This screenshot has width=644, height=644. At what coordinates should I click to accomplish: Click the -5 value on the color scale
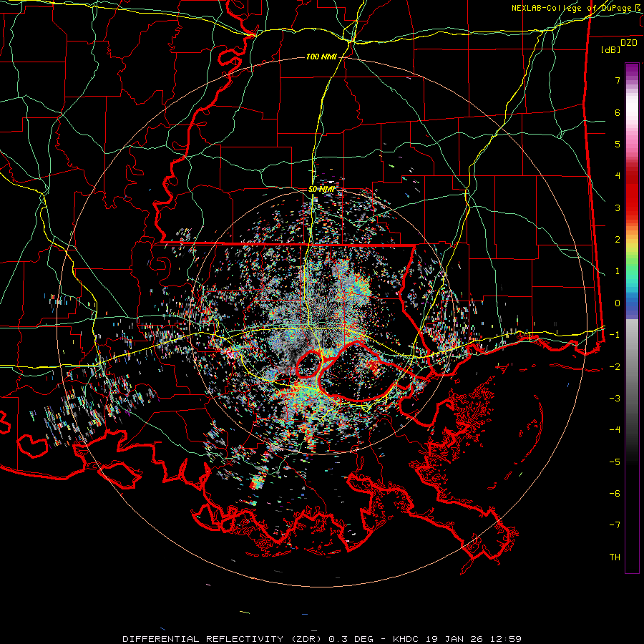point(615,462)
